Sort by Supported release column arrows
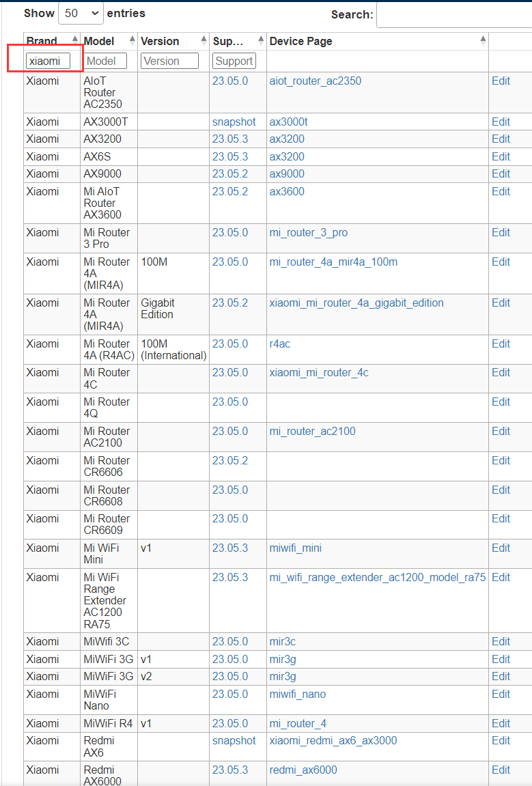Image resolution: width=532 pixels, height=786 pixels. tap(261, 40)
